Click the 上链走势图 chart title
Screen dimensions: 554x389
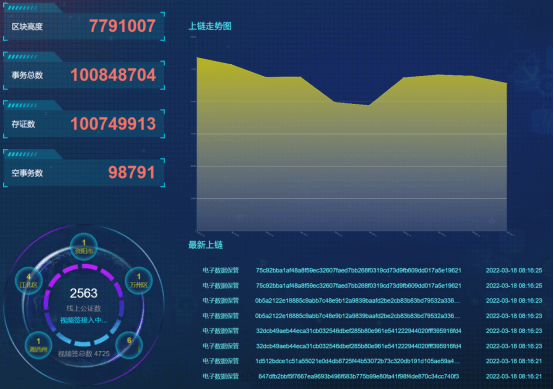click(x=210, y=26)
